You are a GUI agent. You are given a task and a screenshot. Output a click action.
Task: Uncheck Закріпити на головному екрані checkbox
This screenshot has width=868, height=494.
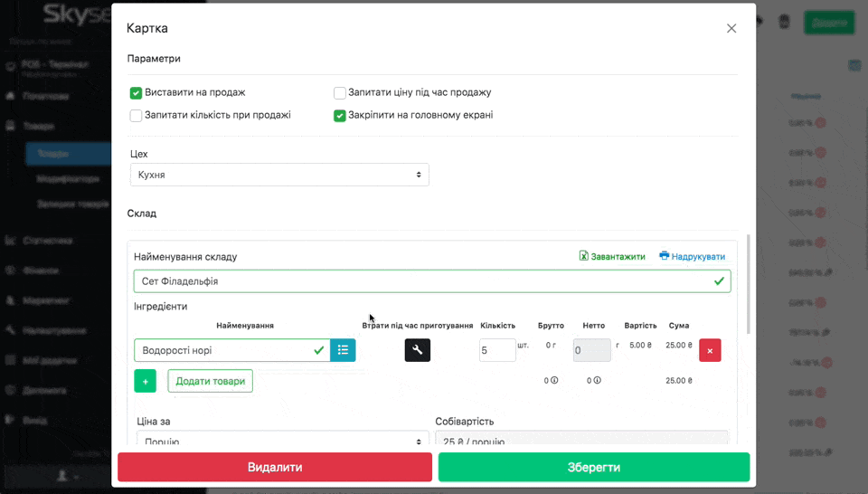tap(340, 115)
